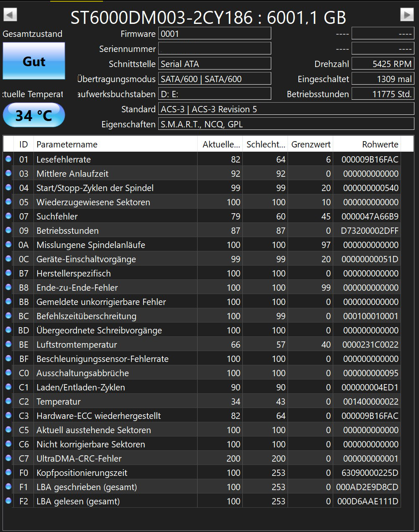This screenshot has width=419, height=532.
Task: Click status dot for Übergeordnete Schreibvorgänge row
Action: [x=8, y=330]
